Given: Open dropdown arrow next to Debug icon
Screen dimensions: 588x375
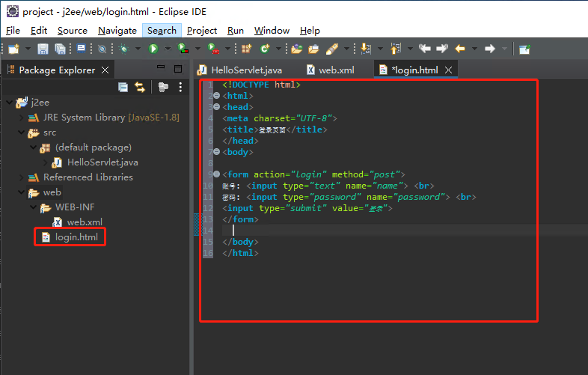Looking at the screenshot, I should coord(138,49).
